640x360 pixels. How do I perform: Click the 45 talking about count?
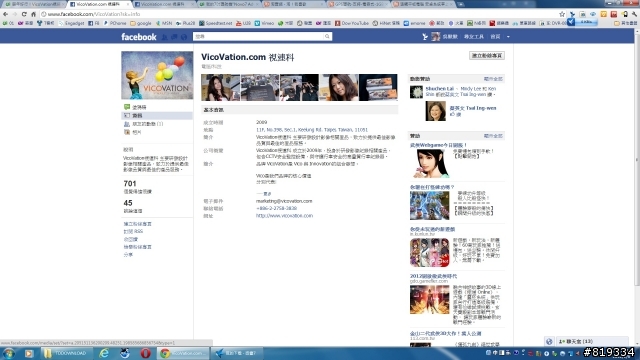coord(128,203)
